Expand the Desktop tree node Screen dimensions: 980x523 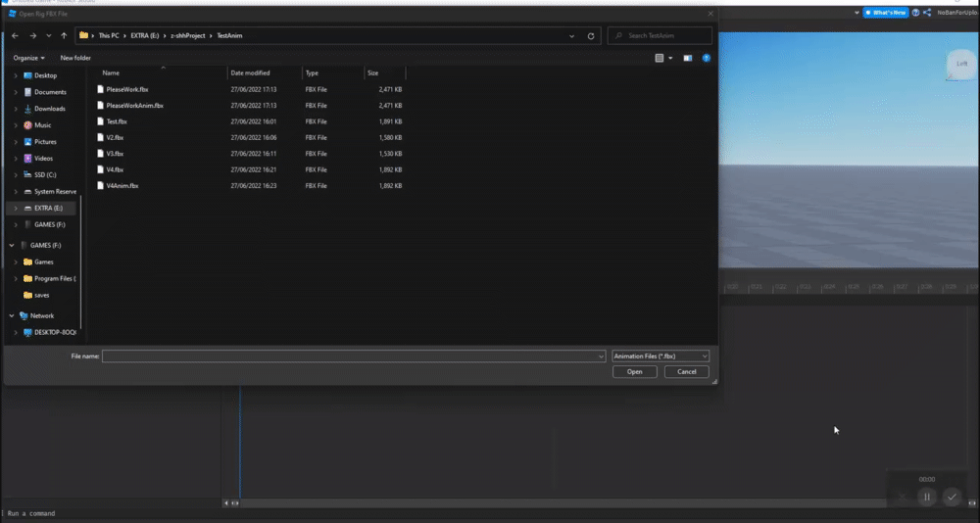pos(16,75)
